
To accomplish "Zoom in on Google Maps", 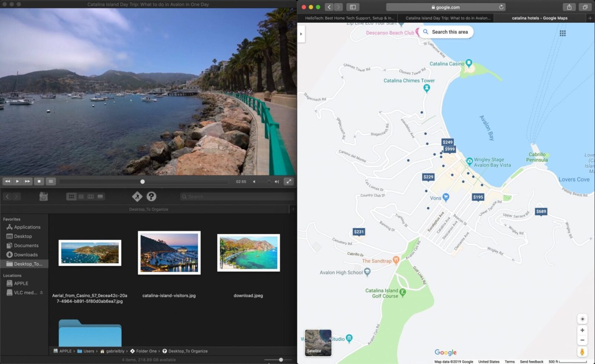I will [582, 330].
